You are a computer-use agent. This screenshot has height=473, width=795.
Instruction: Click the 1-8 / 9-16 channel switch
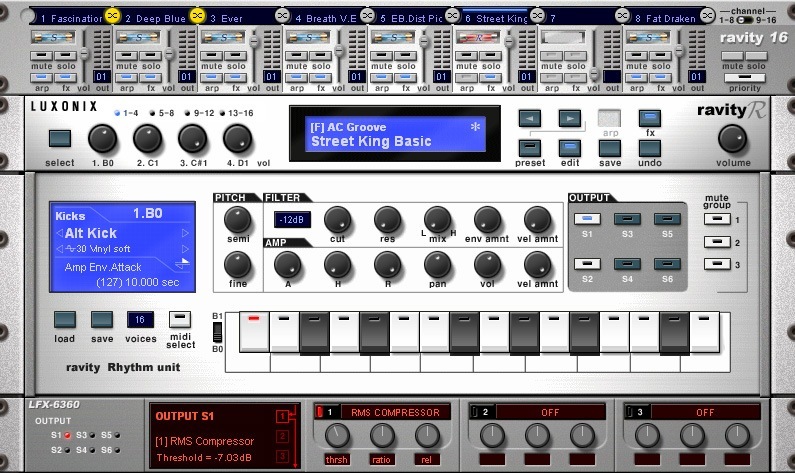point(744,20)
